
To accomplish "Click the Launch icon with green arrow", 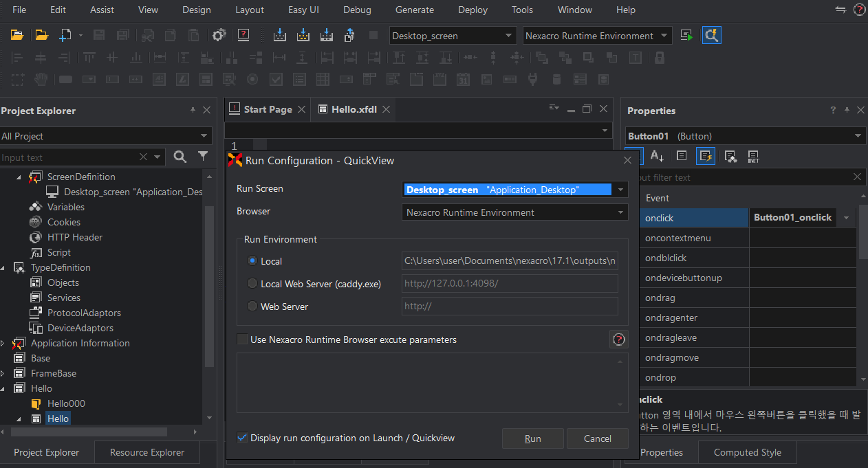I will 686,35.
